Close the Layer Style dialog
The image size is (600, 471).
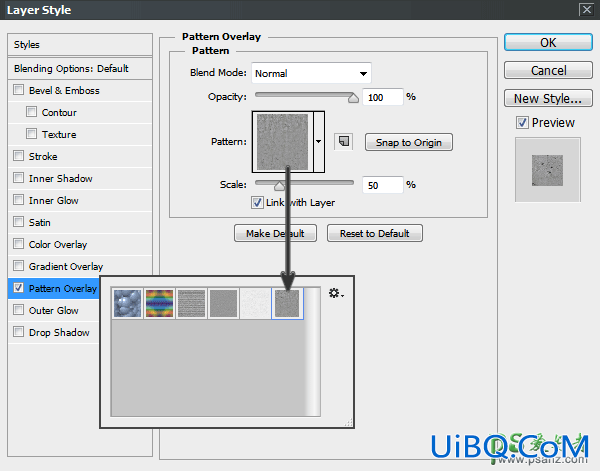point(587,9)
